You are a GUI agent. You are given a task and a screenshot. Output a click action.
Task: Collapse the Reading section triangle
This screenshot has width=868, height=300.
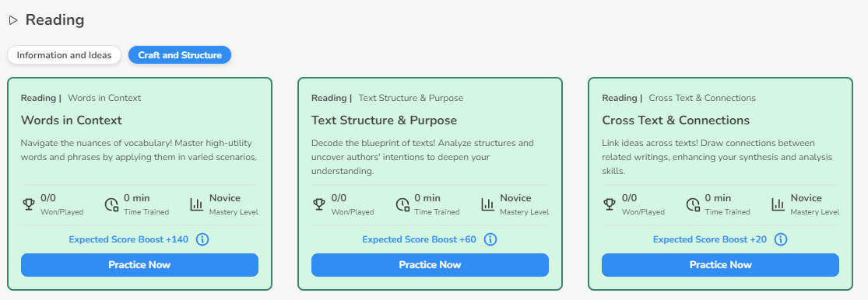13,20
